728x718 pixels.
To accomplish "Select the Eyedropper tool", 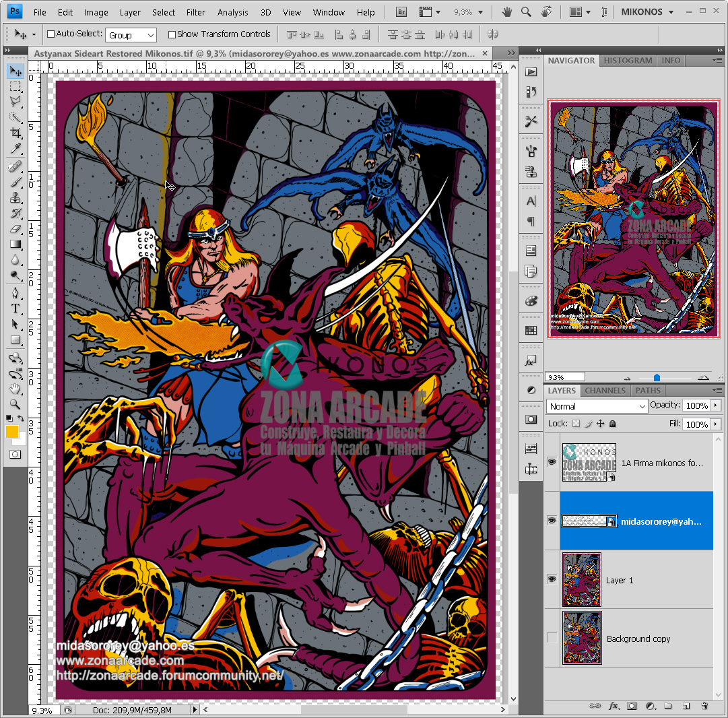I will pyautogui.click(x=15, y=150).
